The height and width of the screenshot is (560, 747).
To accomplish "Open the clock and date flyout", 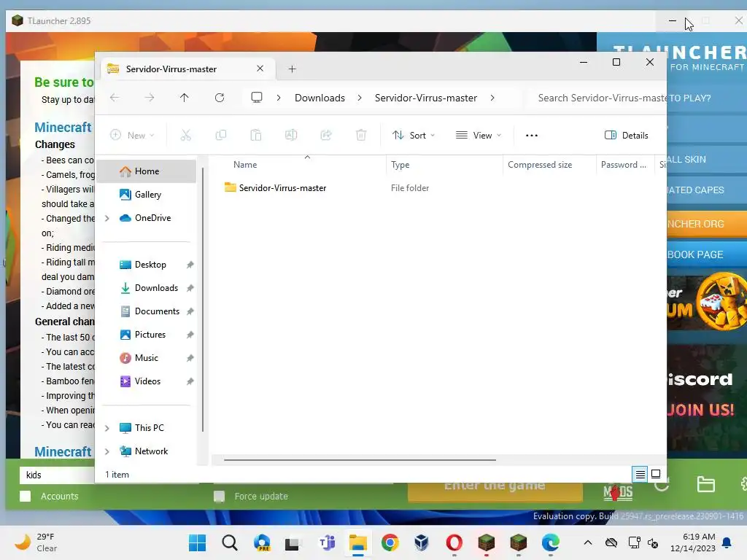I will [x=692, y=542].
